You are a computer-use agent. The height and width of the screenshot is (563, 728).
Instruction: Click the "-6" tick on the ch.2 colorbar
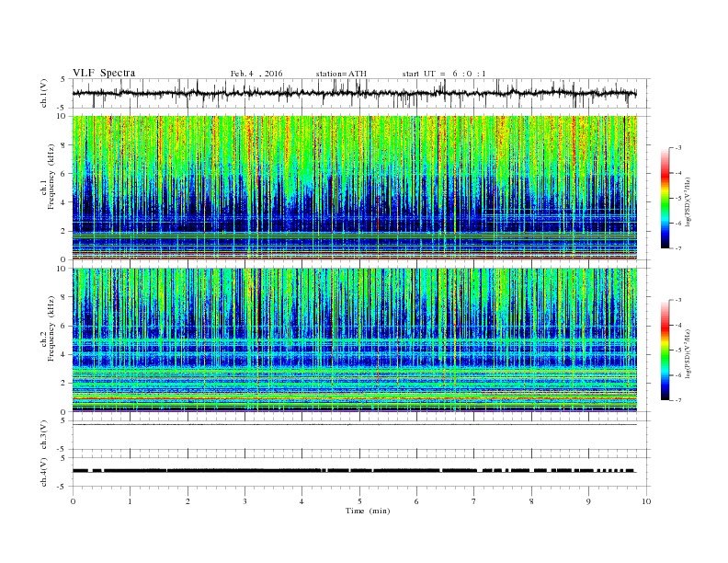(x=677, y=375)
